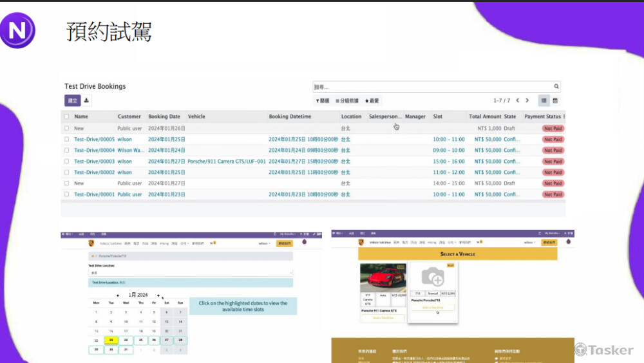Click slot 15:00 - 16:00 cell
This screenshot has height=363, width=644.
[x=448, y=162]
